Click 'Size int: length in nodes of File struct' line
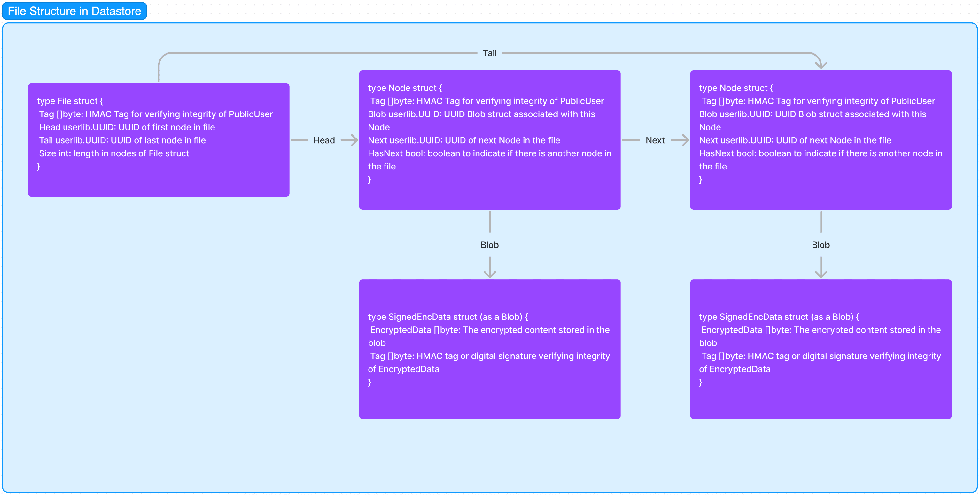Screen dimensions: 980x495 [114, 153]
